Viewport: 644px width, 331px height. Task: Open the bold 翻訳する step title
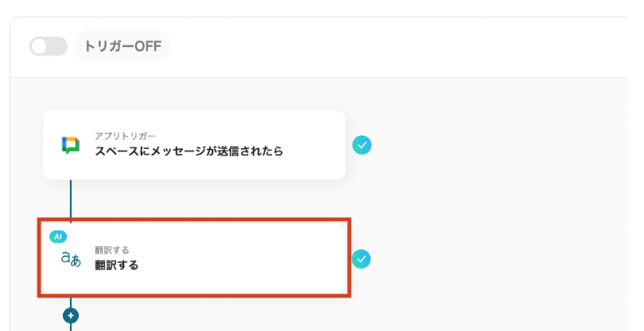pos(116,265)
